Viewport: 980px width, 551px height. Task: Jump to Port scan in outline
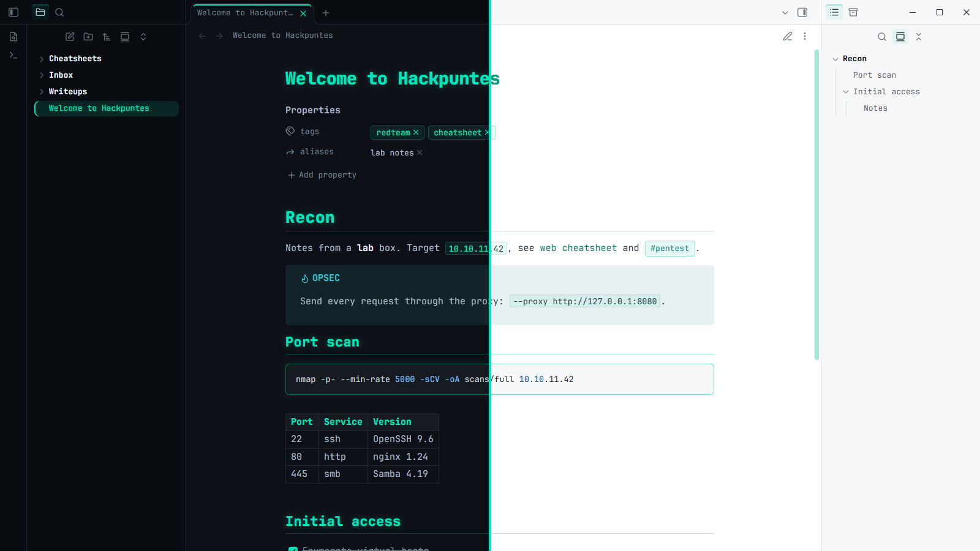tap(875, 75)
